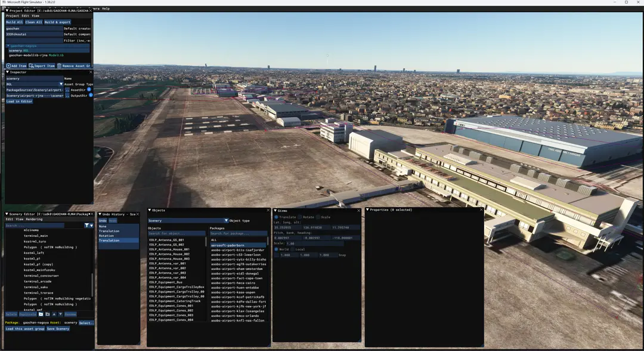Click the move up arrow in Scenery Editor
The width and height of the screenshot is (644, 351).
pos(54,314)
